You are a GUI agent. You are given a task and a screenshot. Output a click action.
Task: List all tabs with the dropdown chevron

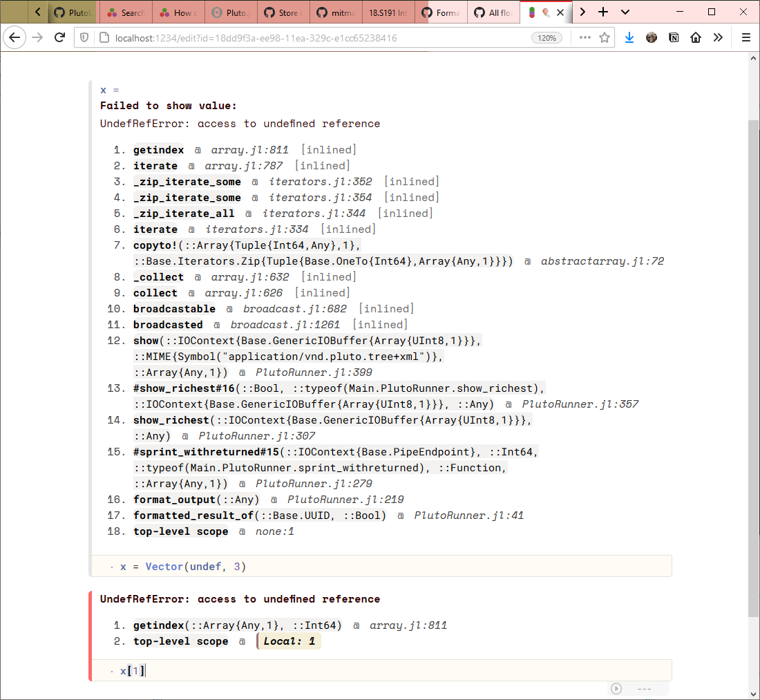coord(625,12)
